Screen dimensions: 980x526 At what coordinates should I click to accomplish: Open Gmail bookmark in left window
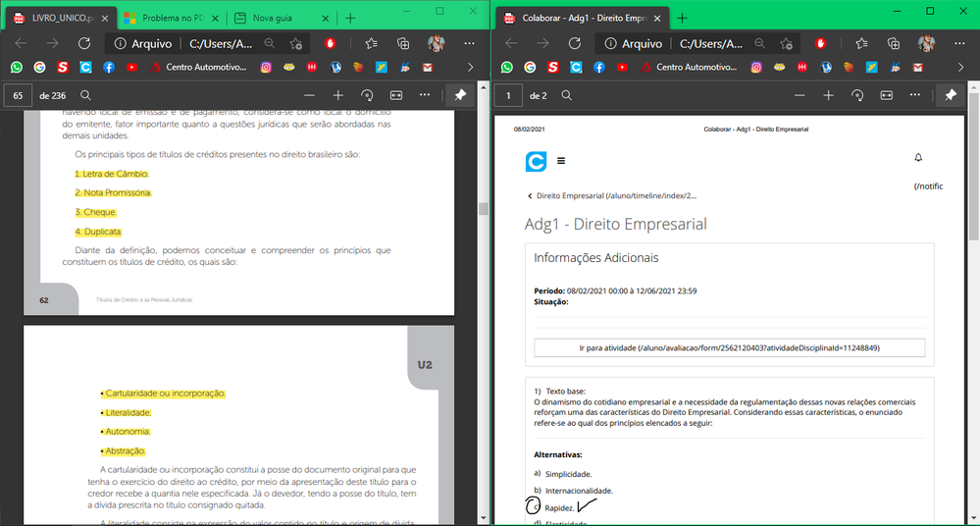[428, 67]
